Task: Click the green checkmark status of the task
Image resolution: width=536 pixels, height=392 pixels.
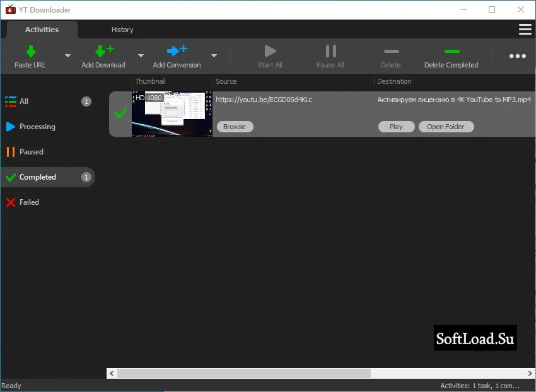Action: 120,113
